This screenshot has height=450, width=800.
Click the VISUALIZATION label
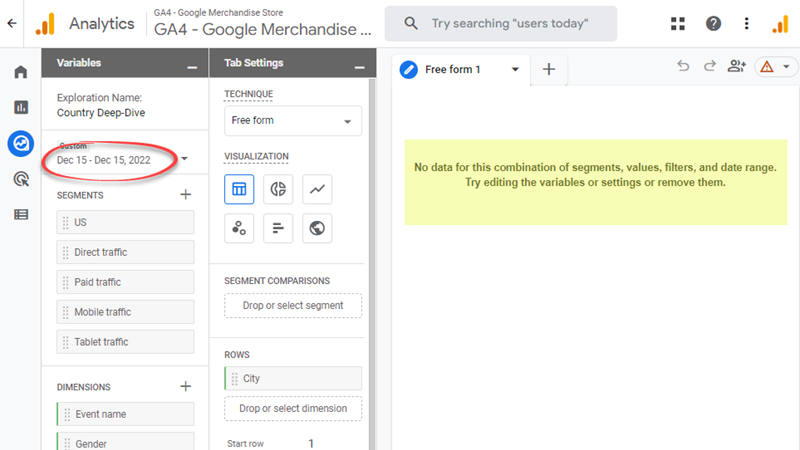coord(256,156)
